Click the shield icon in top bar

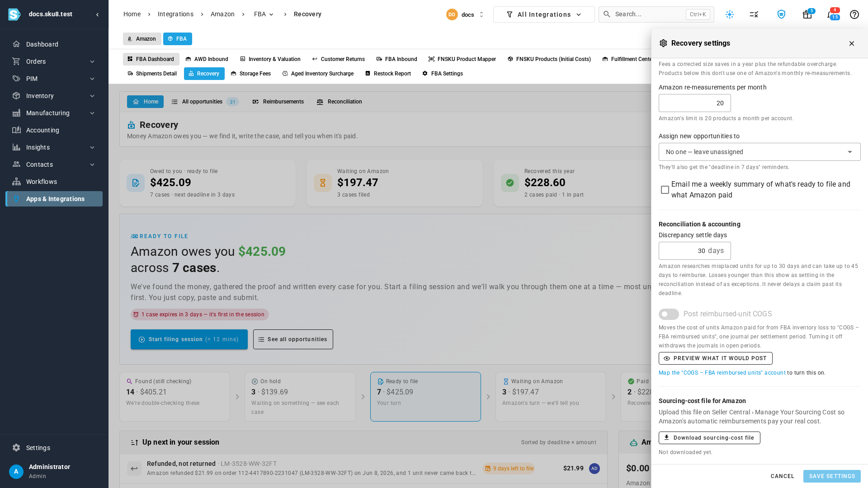(x=781, y=14)
